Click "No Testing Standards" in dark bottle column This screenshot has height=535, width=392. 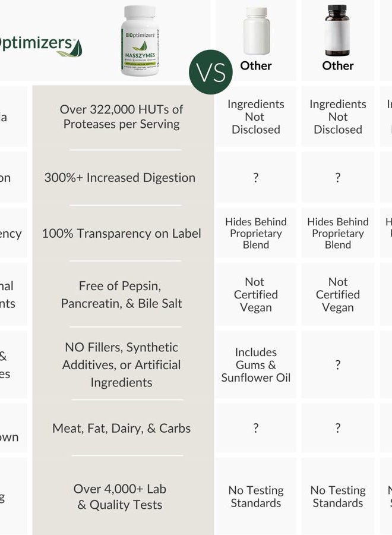(338, 496)
